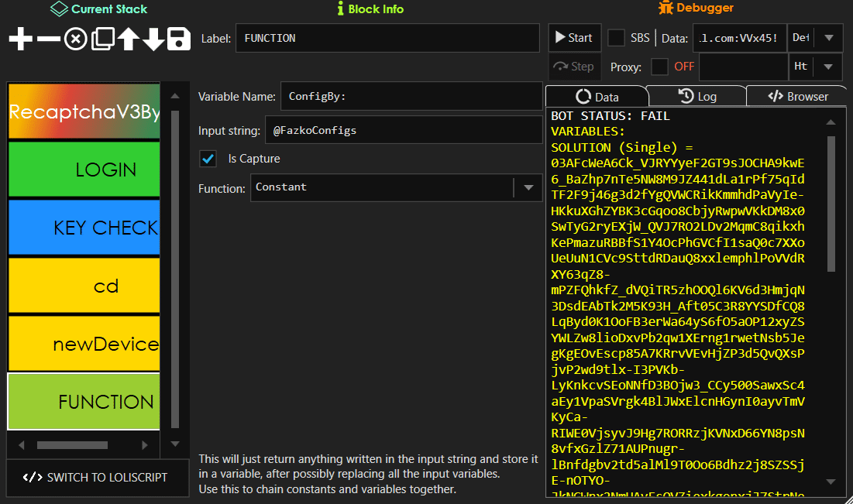Image resolution: width=853 pixels, height=504 pixels.
Task: Add a new block with the plus icon
Action: pos(20,38)
